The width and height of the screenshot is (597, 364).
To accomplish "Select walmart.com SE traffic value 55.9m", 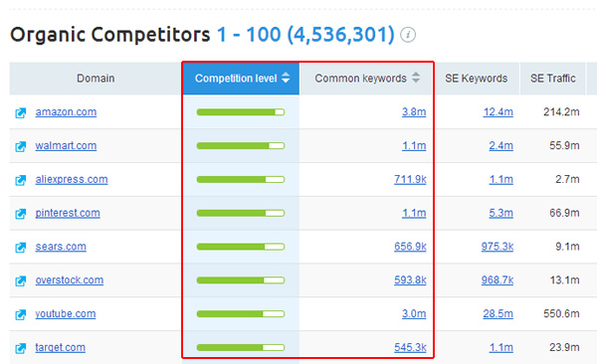I will (564, 145).
